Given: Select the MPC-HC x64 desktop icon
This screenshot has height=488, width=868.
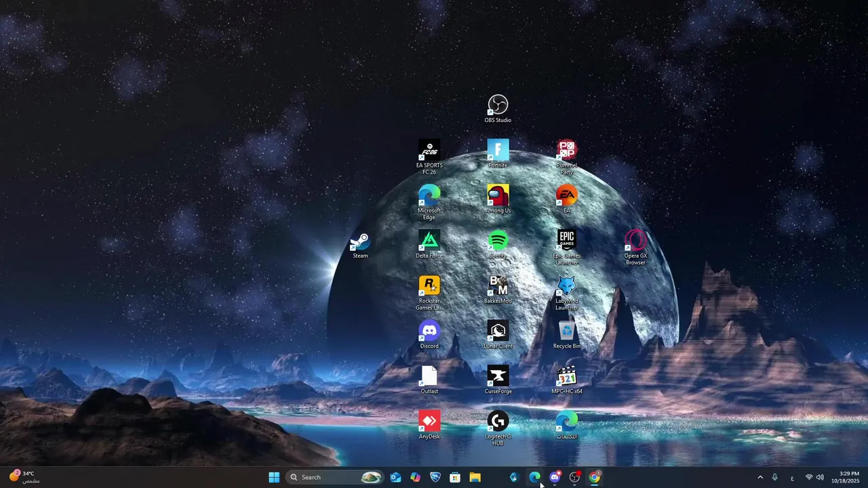Looking at the screenshot, I should pos(566,380).
